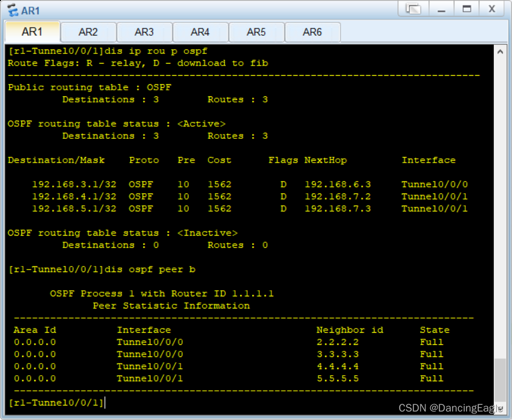Click next hop 192.168.7.3
The width and height of the screenshot is (512, 420).
[337, 208]
